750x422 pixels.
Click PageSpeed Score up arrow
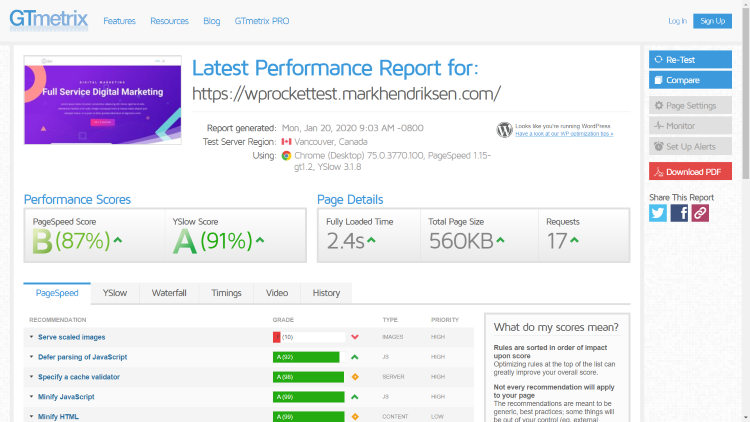point(118,240)
